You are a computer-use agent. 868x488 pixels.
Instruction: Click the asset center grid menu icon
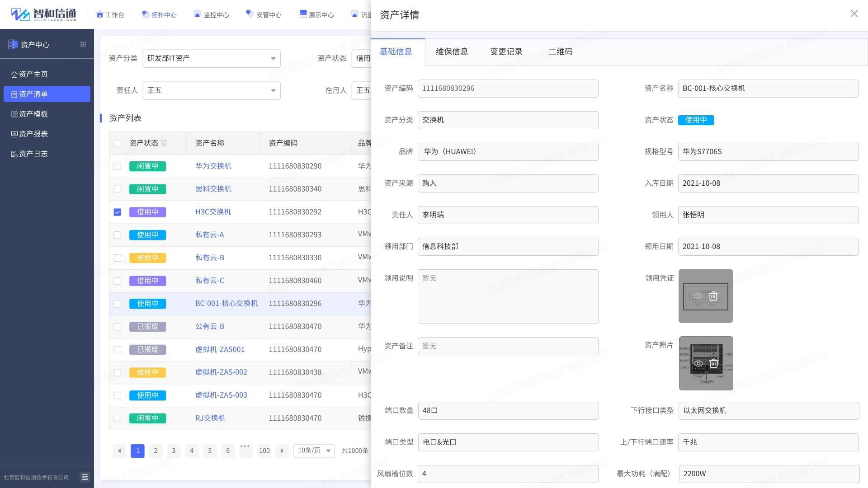point(83,44)
